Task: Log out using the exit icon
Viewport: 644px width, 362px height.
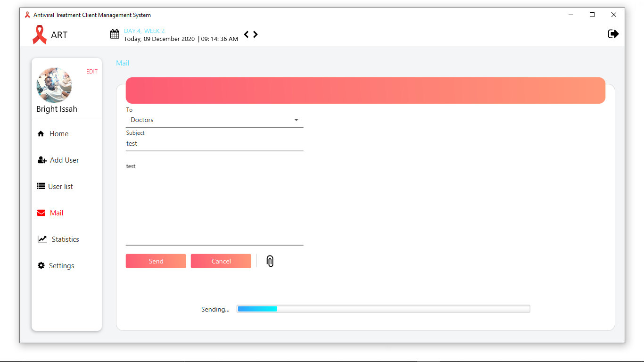Action: [613, 33]
